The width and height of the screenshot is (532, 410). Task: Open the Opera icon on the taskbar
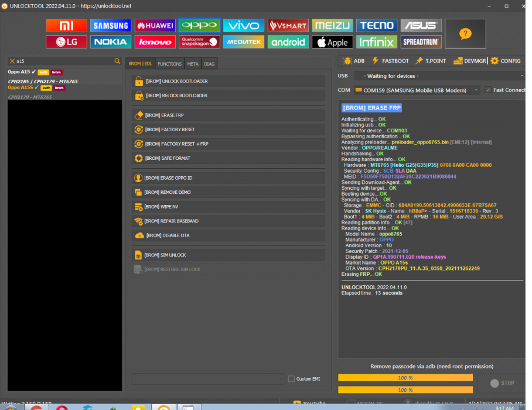(62, 408)
